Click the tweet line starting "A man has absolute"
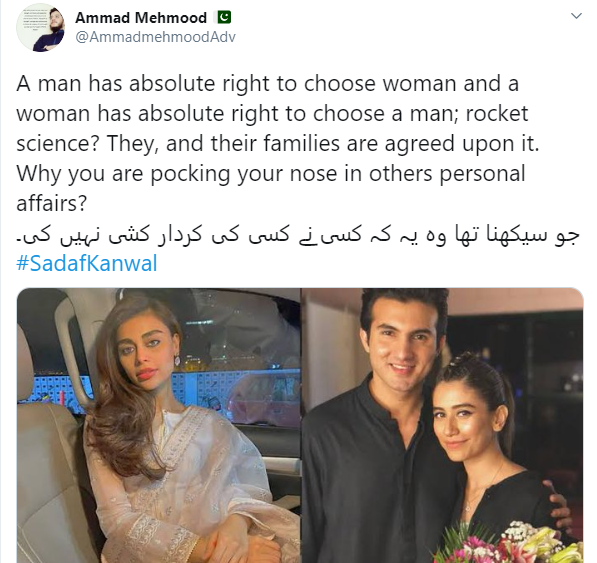Image resolution: width=597 pixels, height=563 pixels. pos(267,83)
